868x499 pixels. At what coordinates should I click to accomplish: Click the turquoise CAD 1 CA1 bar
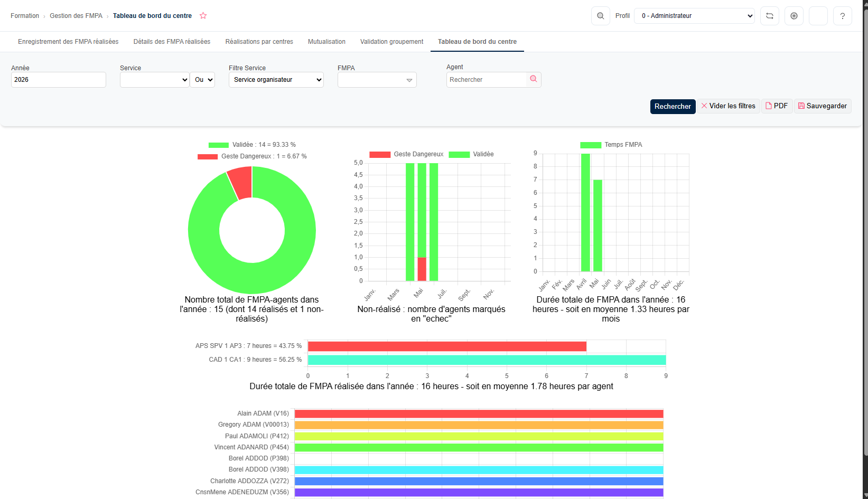pyautogui.click(x=487, y=360)
